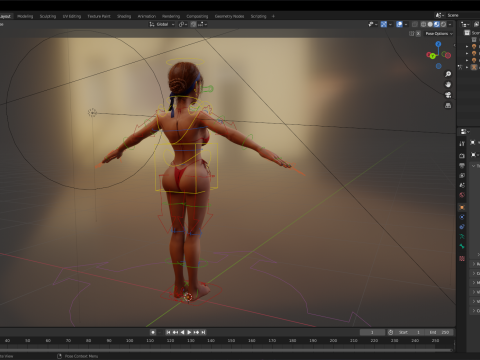
Task: Toggle snapping magnet icon
Action: (x=193, y=24)
